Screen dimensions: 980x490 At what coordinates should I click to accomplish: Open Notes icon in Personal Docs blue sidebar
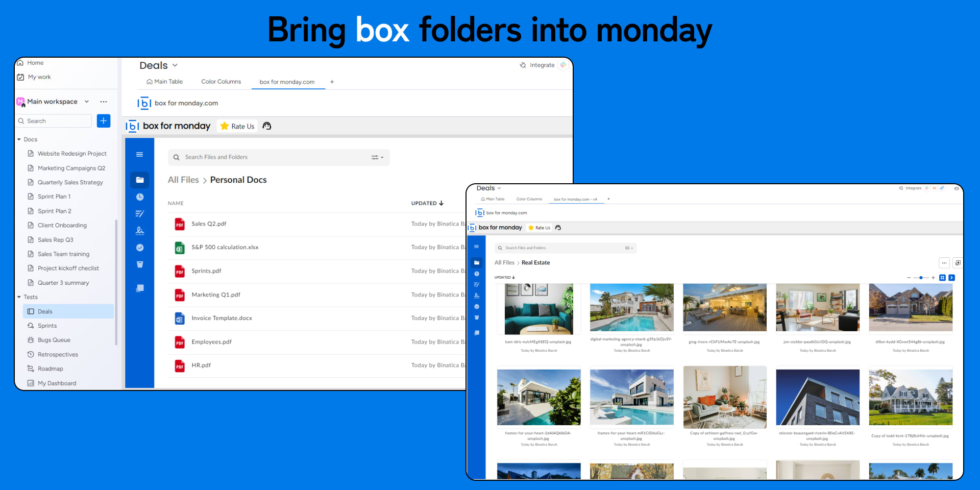pos(139,214)
